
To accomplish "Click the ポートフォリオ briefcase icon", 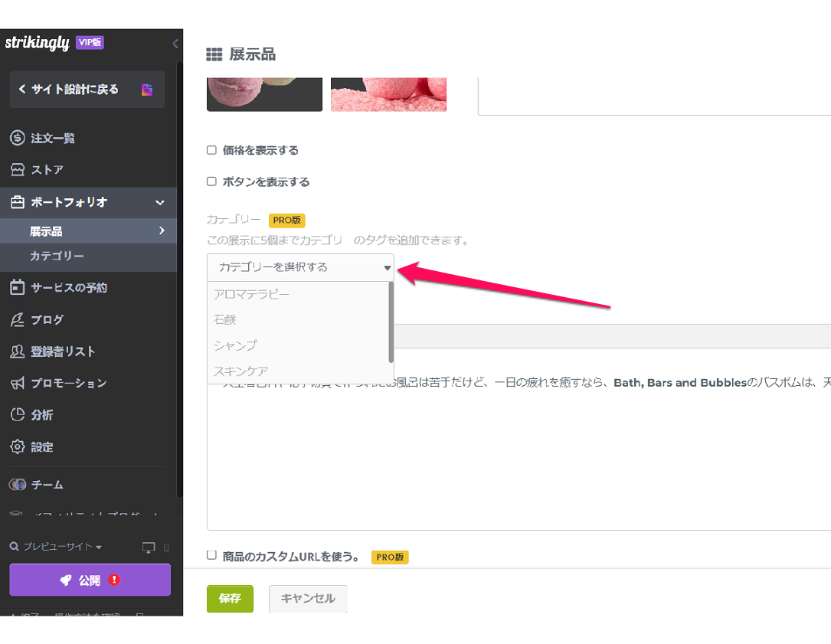I will pyautogui.click(x=18, y=202).
